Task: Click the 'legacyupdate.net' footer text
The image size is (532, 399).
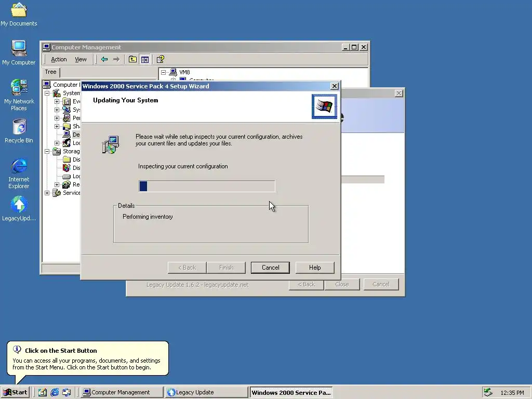Action: pyautogui.click(x=227, y=285)
